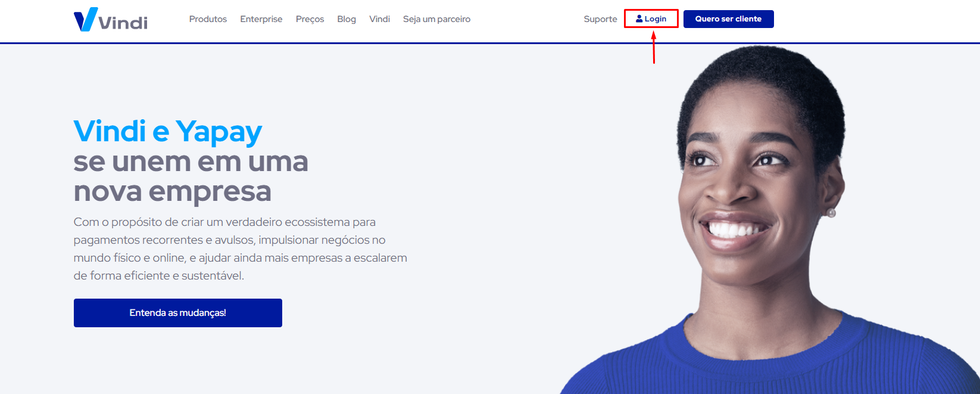The height and width of the screenshot is (394, 980).
Task: Click the Vindi logo in the header
Action: pos(111,20)
